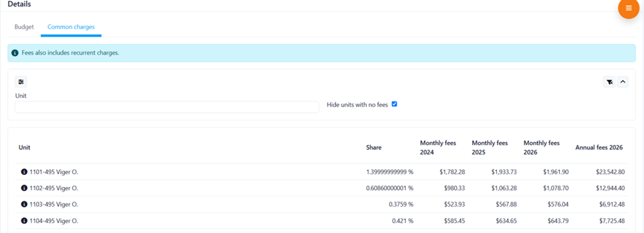Click the $980.33 monthly fee cell
Viewport: 644px width, 233px height.
click(455, 188)
